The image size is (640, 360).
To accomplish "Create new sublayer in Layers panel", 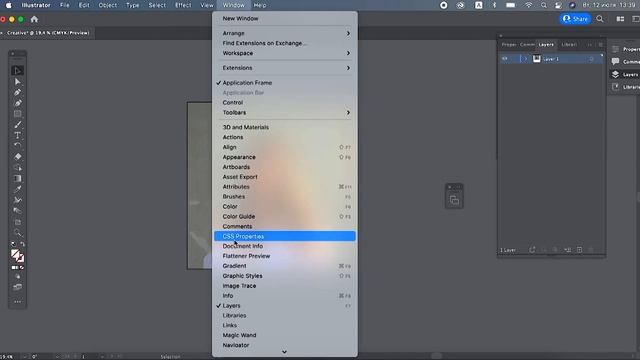I will point(567,249).
